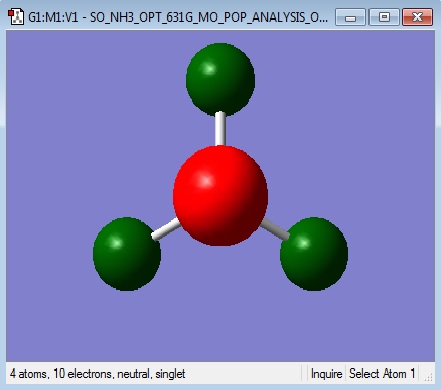Pick the lower-right green atom
Screen dimensions: 441x390
pos(314,254)
